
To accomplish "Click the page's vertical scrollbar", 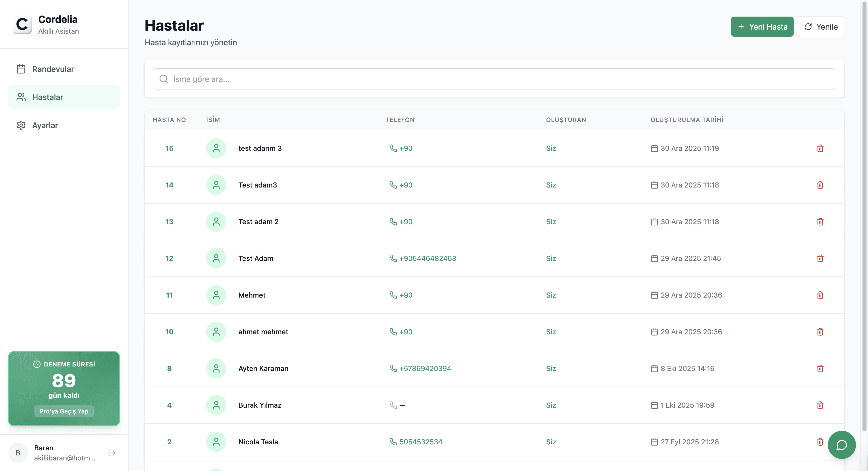I will point(865,216).
